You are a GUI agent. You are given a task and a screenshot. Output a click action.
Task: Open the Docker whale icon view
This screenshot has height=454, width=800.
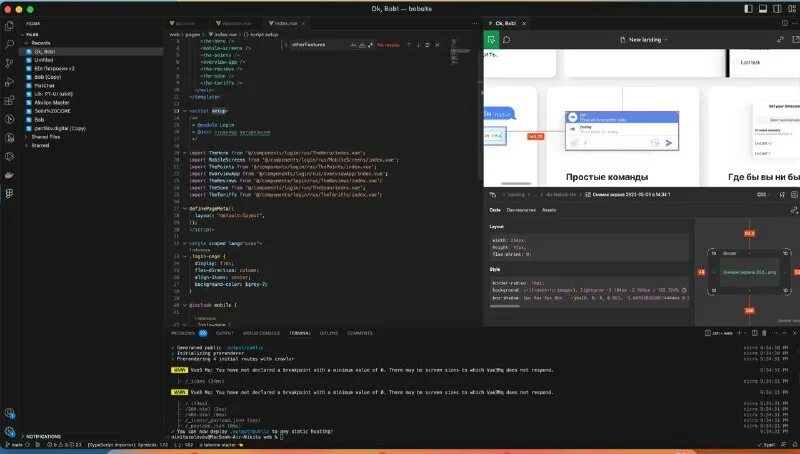[x=9, y=175]
